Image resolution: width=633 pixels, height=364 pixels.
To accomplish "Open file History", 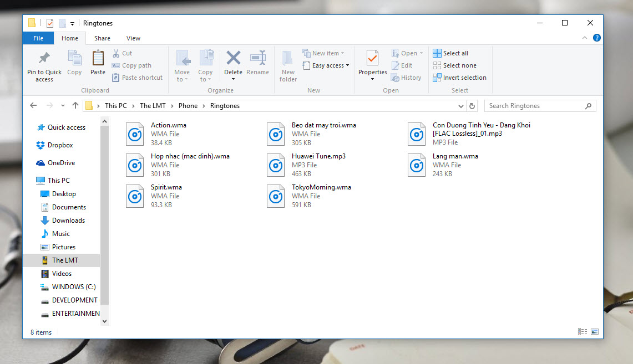I will pos(406,78).
